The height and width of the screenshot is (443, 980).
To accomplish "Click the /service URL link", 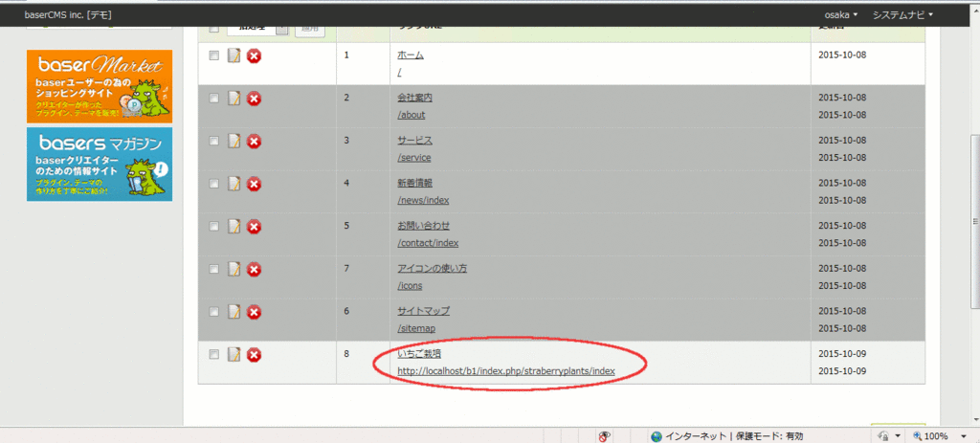I will click(x=414, y=158).
